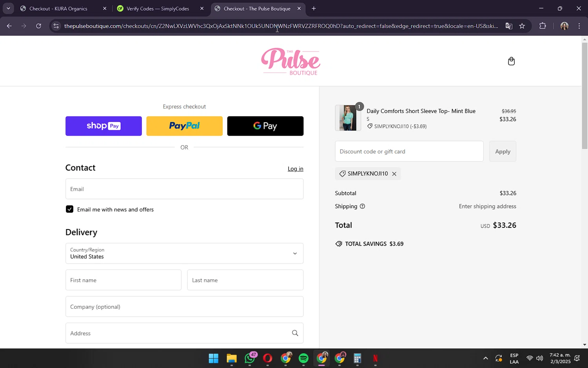Image resolution: width=588 pixels, height=368 pixels.
Task: Focus the Last name field
Action: 245,280
